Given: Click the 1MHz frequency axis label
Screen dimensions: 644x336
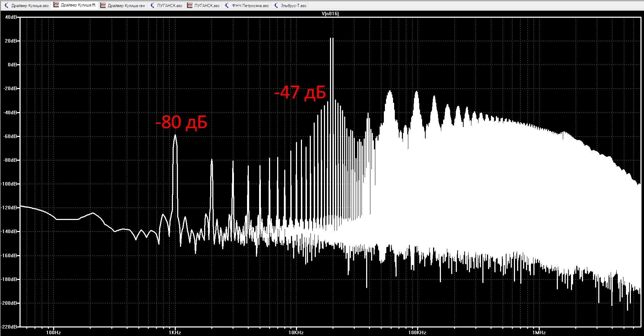Looking at the screenshot, I should pyautogui.click(x=539, y=332).
